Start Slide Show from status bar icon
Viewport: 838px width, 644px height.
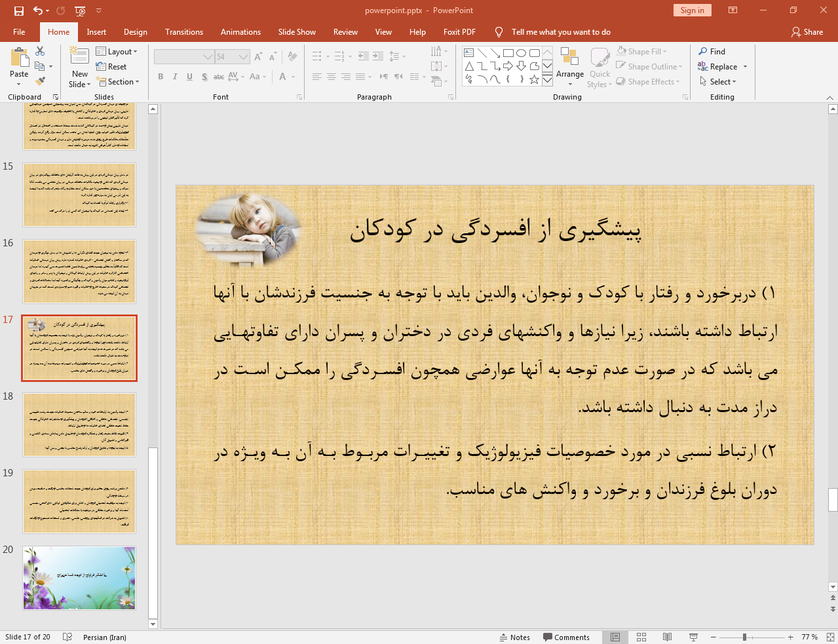[x=693, y=637]
